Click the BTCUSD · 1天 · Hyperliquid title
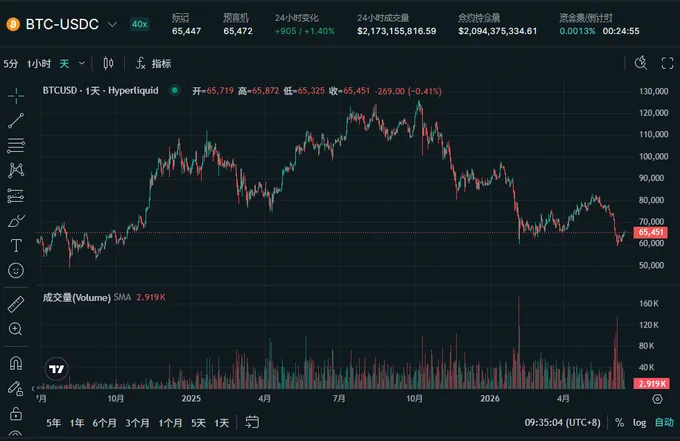Image resolution: width=680 pixels, height=441 pixels. (x=101, y=91)
